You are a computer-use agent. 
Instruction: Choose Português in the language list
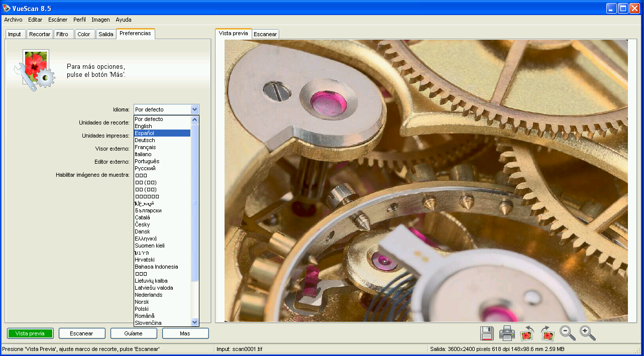click(x=162, y=161)
